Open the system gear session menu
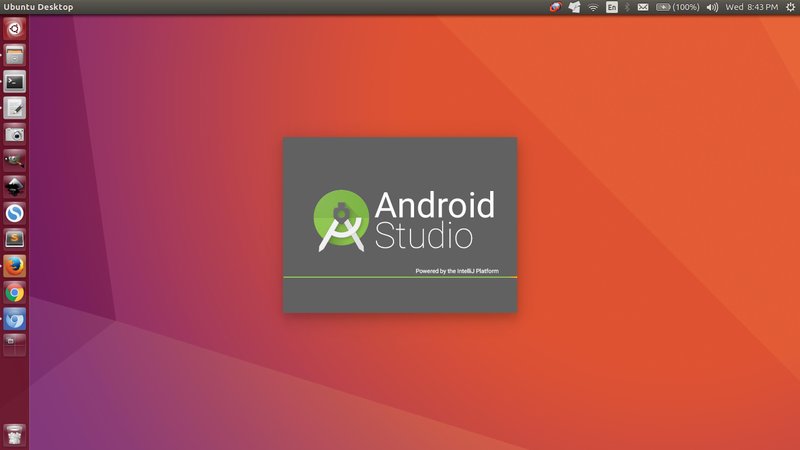Screen dimensions: 800x450 790,7
